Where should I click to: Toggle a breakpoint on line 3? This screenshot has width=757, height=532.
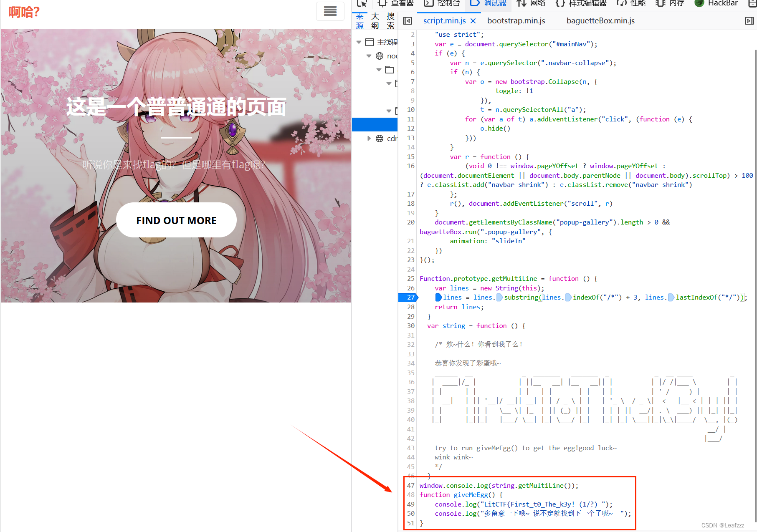[x=413, y=44]
